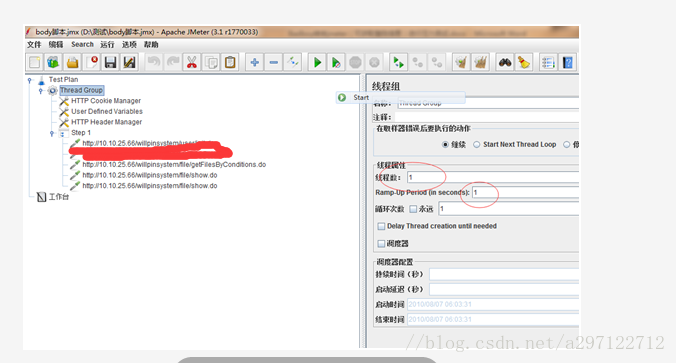The height and width of the screenshot is (363, 676).
Task: Collapse the Test Plan tree node
Action: 30,80
